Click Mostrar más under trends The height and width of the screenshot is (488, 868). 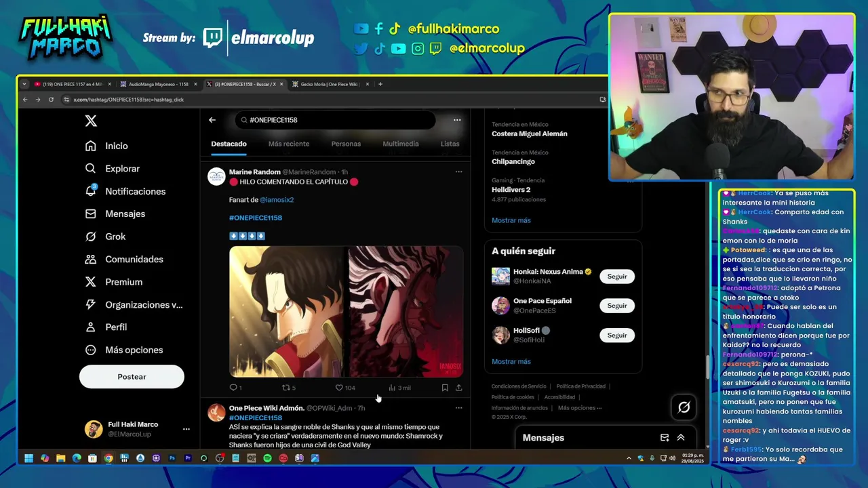pos(511,220)
